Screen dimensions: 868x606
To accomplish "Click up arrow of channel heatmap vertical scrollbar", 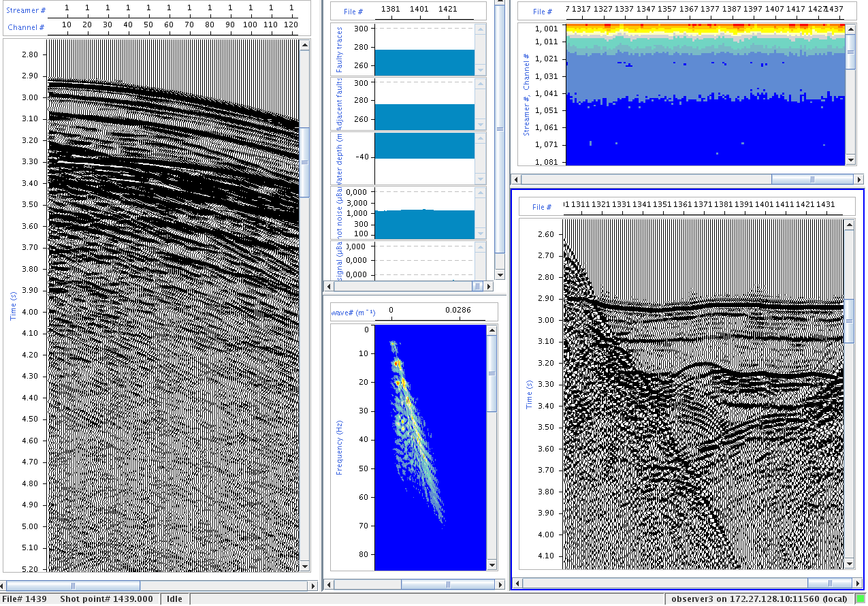I will pos(850,29).
